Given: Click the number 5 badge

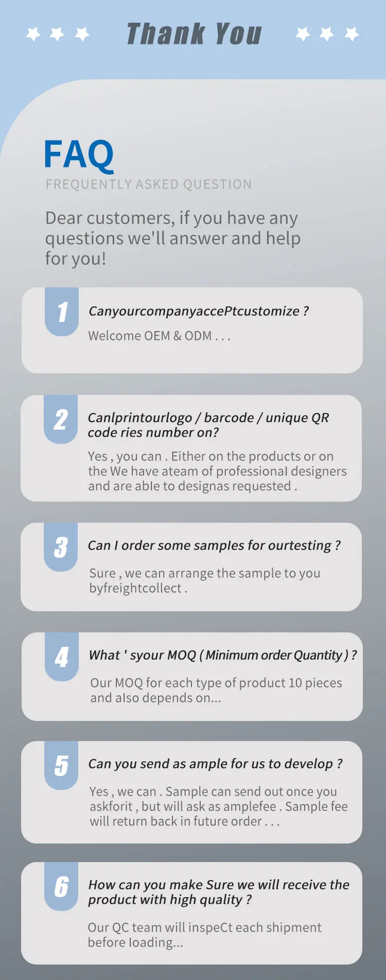Looking at the screenshot, I should pos(61,765).
